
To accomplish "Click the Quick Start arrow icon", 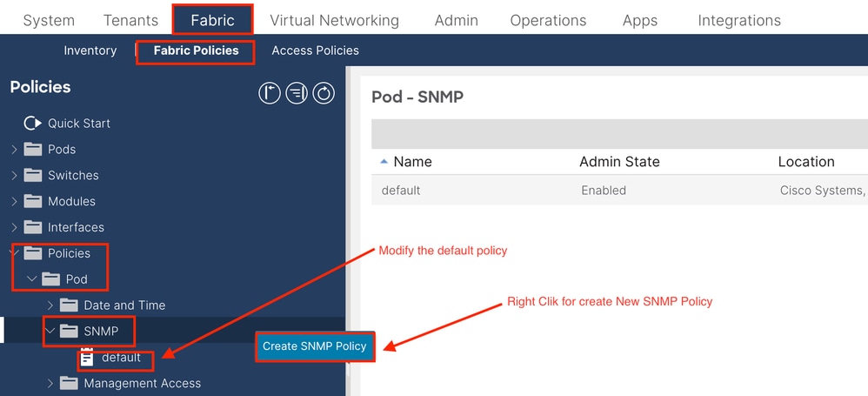I will click(33, 123).
